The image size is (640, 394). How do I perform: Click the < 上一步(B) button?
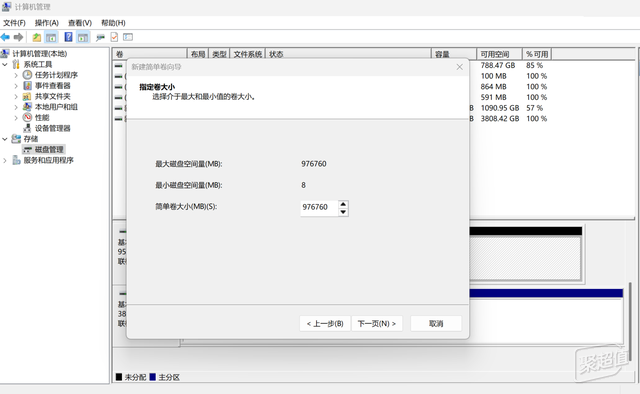pyautogui.click(x=325, y=323)
